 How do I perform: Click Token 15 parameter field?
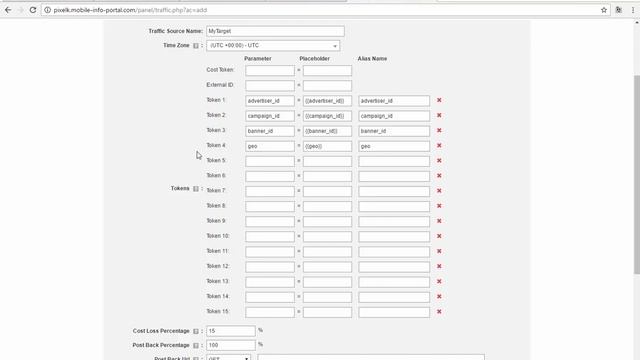[270, 312]
